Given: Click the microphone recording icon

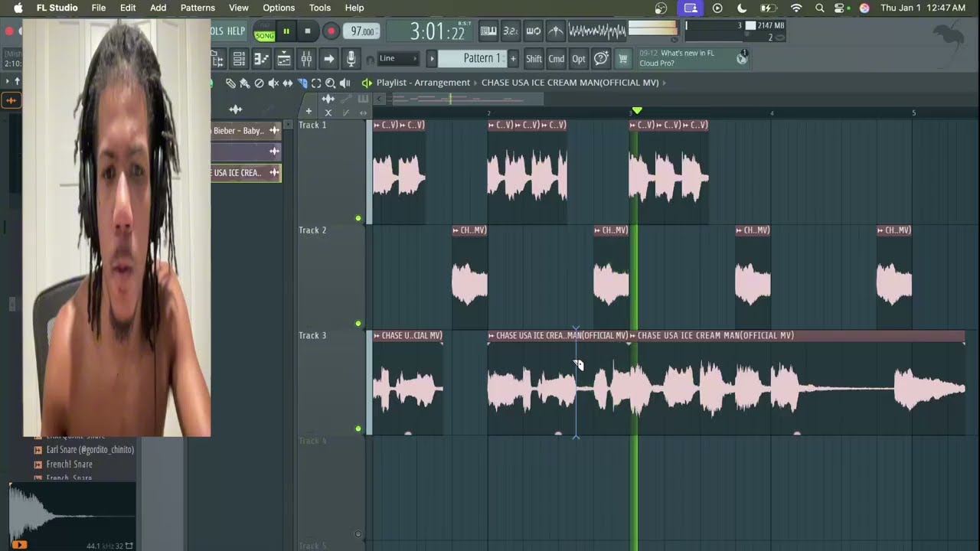Looking at the screenshot, I should (x=351, y=59).
